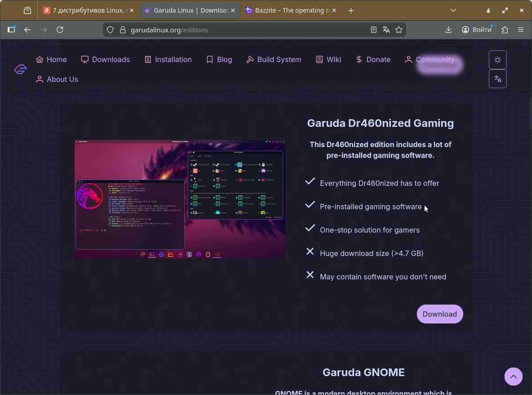Viewport: 532px width, 395px height.
Task: Toggle reader view in address bar
Action: coord(373,30)
